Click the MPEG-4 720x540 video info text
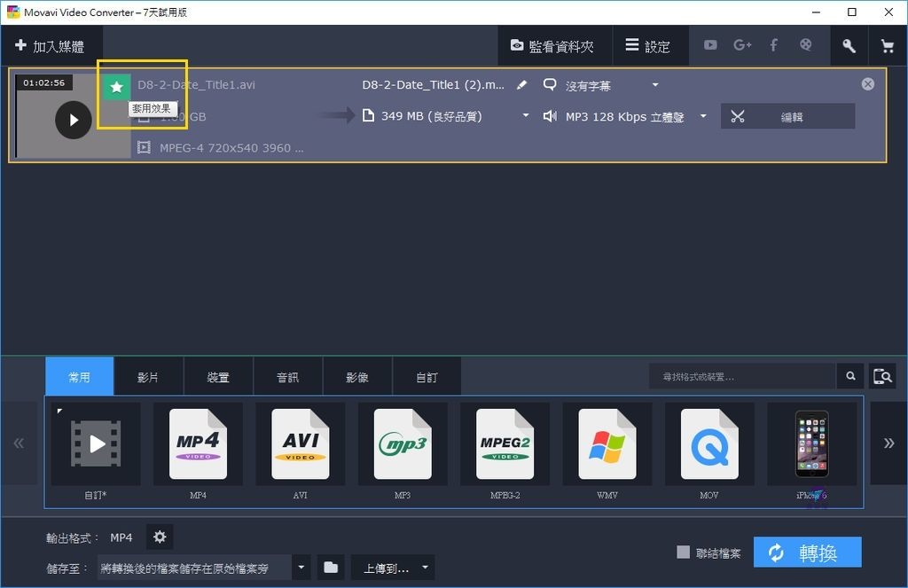 coord(231,148)
